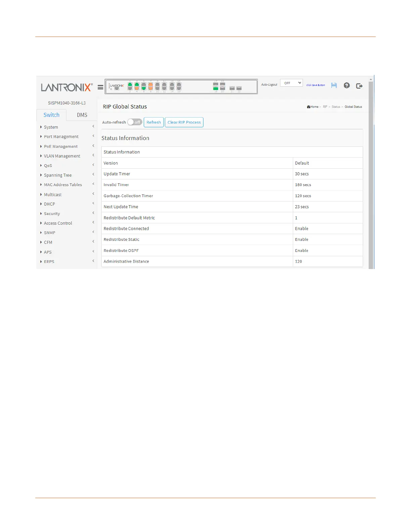The image size is (411, 532).
Task: Click the Garbage-Collection Timer label
Action: point(128,196)
